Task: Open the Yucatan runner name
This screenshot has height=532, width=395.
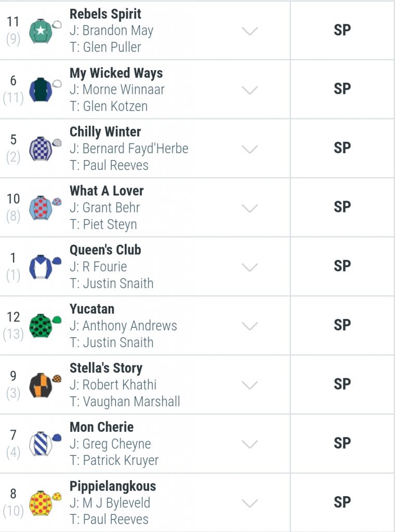Action: (x=92, y=309)
